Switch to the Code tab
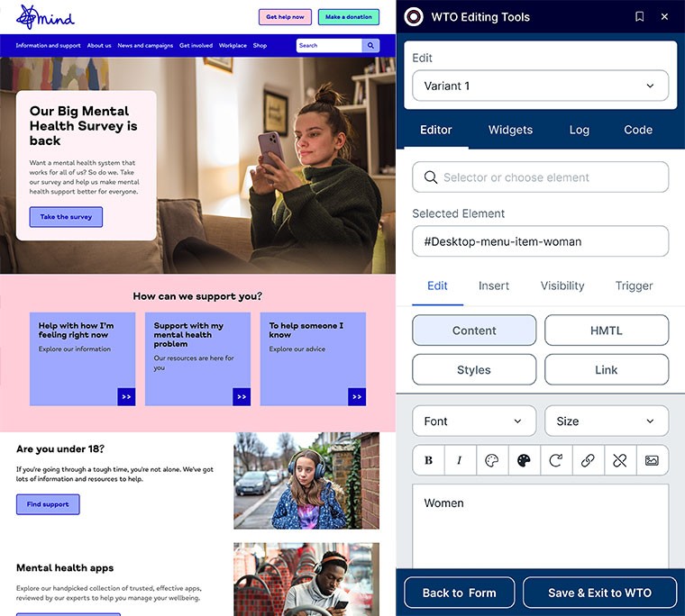This screenshot has height=616, width=685. (638, 130)
